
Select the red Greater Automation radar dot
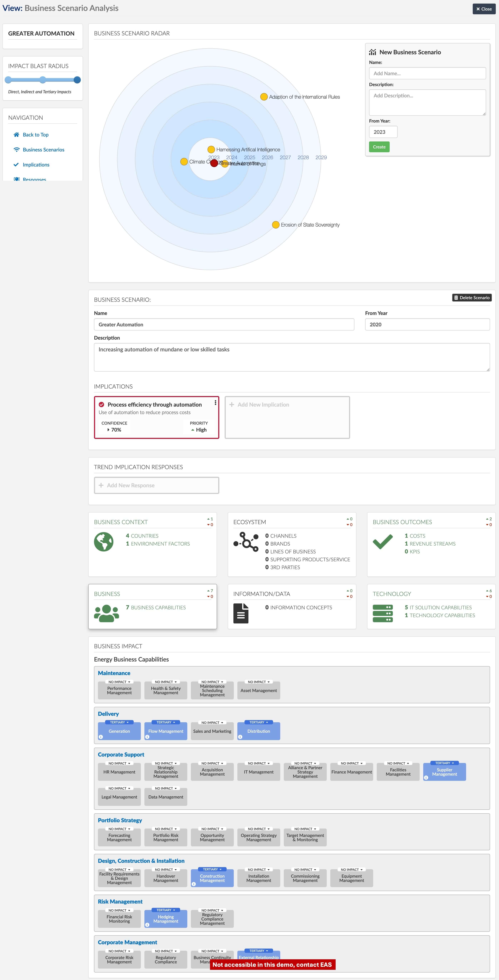[214, 163]
